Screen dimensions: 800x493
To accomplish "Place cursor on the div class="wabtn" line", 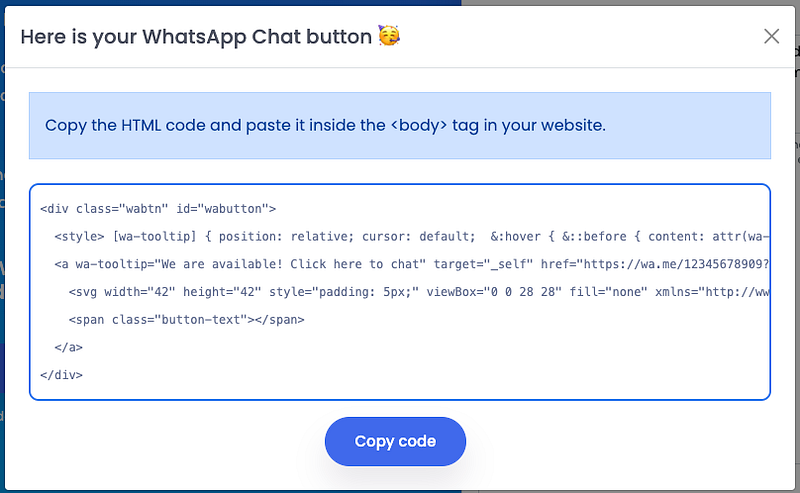I will tap(157, 209).
